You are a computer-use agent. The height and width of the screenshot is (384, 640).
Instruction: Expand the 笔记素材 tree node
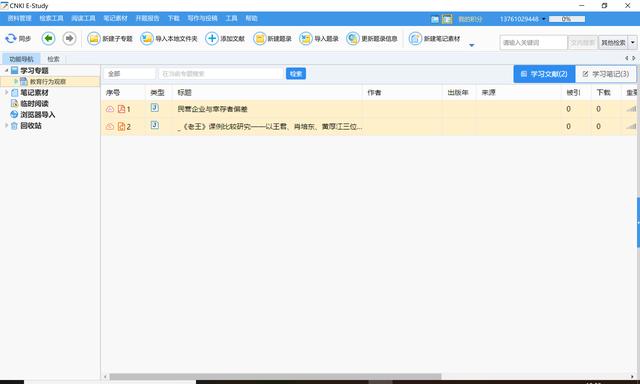(x=7, y=93)
